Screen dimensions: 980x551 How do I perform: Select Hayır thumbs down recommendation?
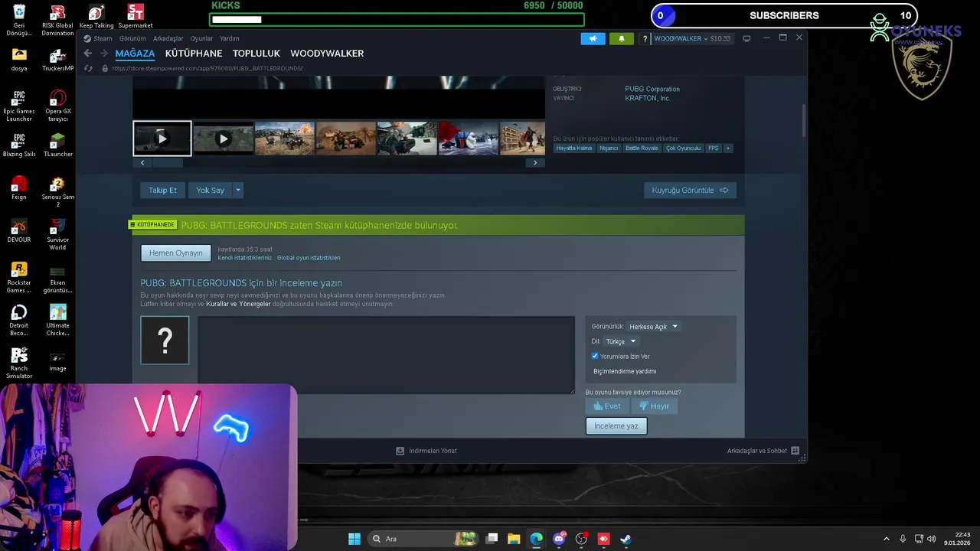click(655, 406)
